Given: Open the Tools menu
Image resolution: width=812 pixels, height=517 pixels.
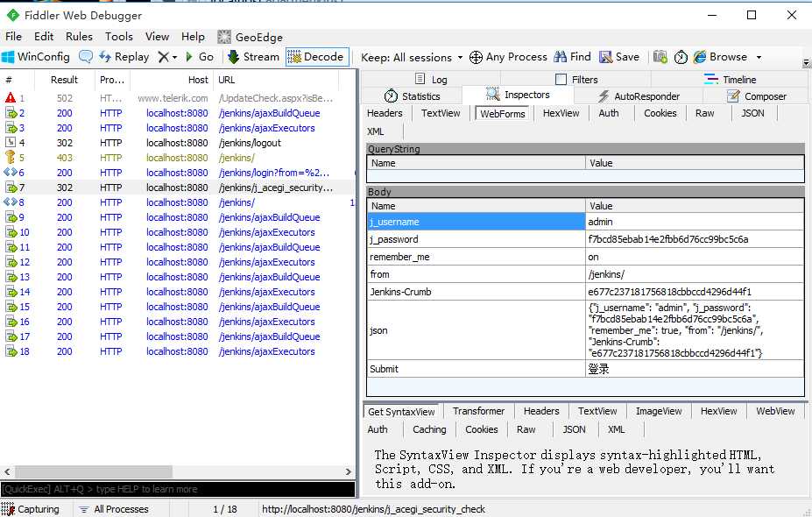Looking at the screenshot, I should click(x=118, y=37).
